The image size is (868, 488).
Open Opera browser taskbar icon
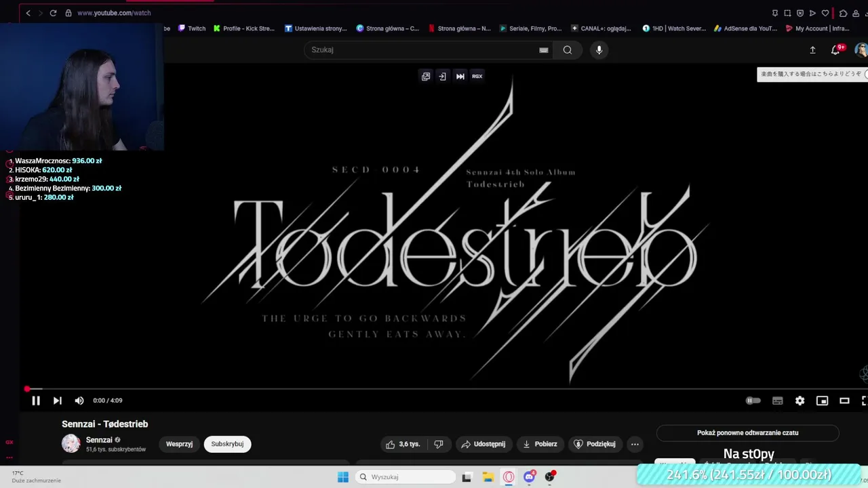509,477
